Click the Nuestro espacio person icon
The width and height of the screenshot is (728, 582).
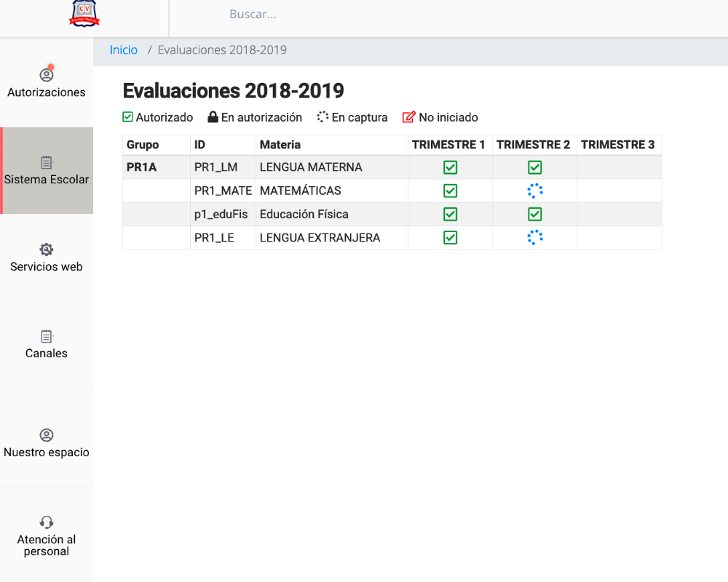(47, 435)
